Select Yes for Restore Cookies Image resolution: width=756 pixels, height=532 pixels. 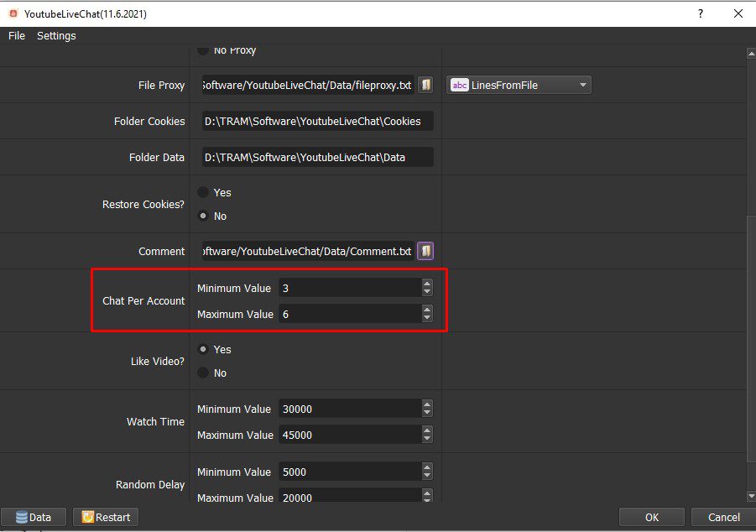(x=203, y=192)
